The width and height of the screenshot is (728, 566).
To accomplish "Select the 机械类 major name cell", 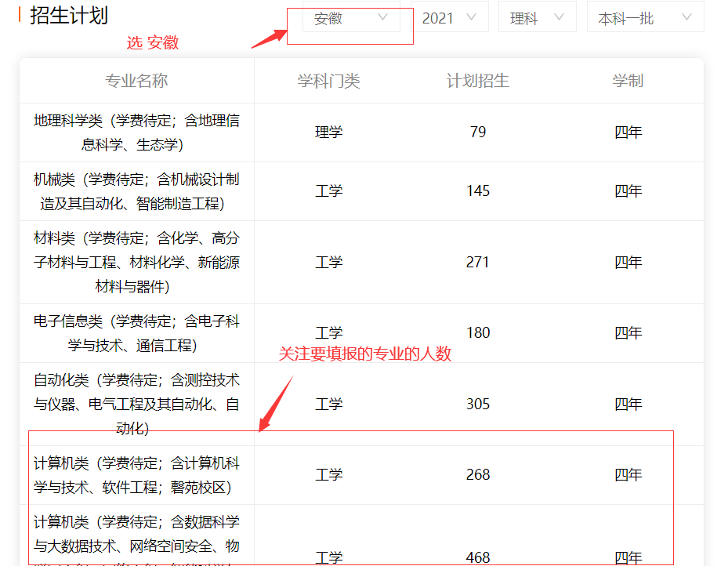I will coord(136,191).
